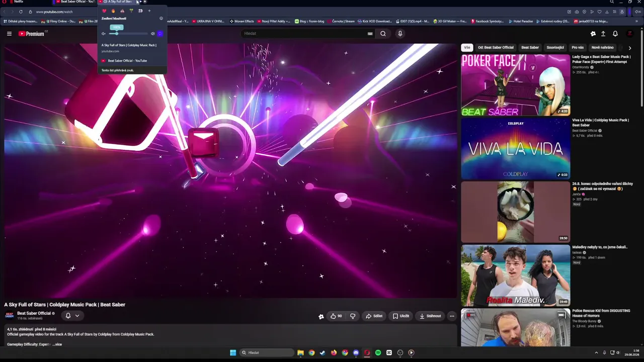644x362 pixels.
Task: Show hidden bookmarks with double chevron
Action: [636, 22]
